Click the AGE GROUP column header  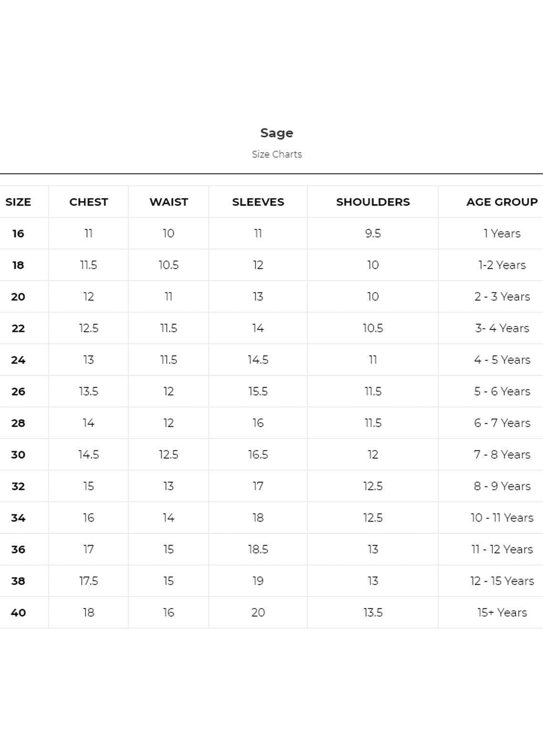tap(502, 202)
